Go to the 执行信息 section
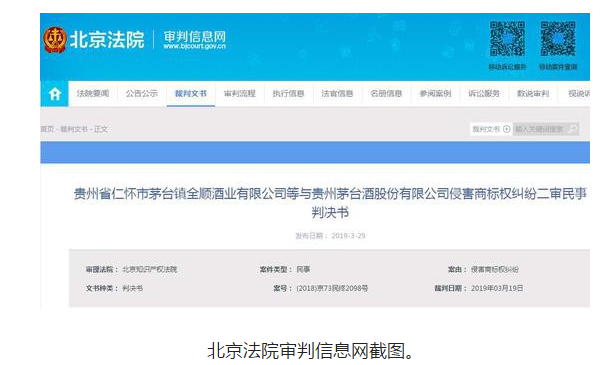Screen dimensions: 616x365 [x=288, y=94]
